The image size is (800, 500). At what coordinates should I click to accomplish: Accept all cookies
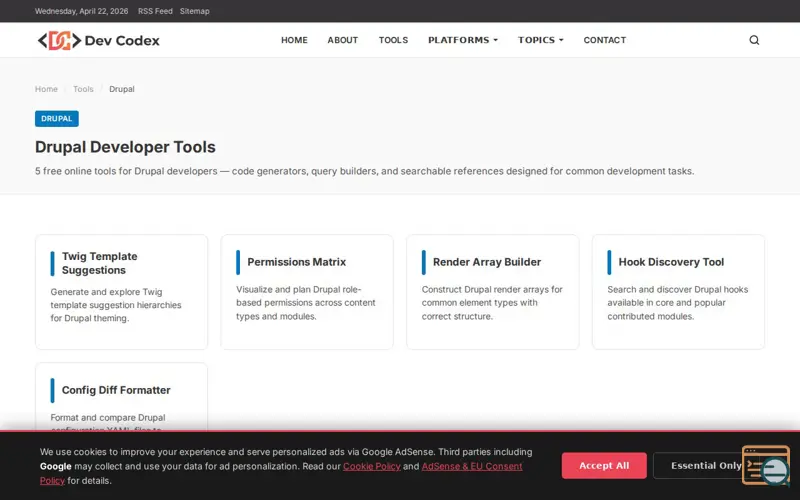coord(604,465)
